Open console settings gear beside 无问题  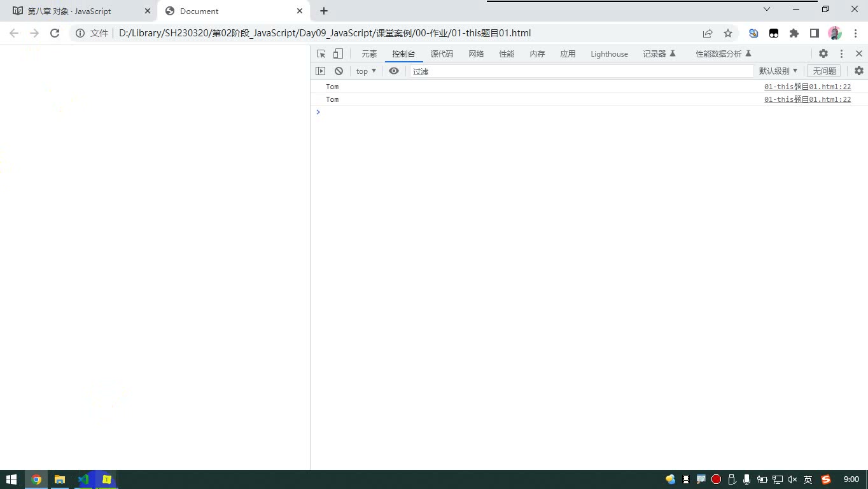click(x=859, y=71)
